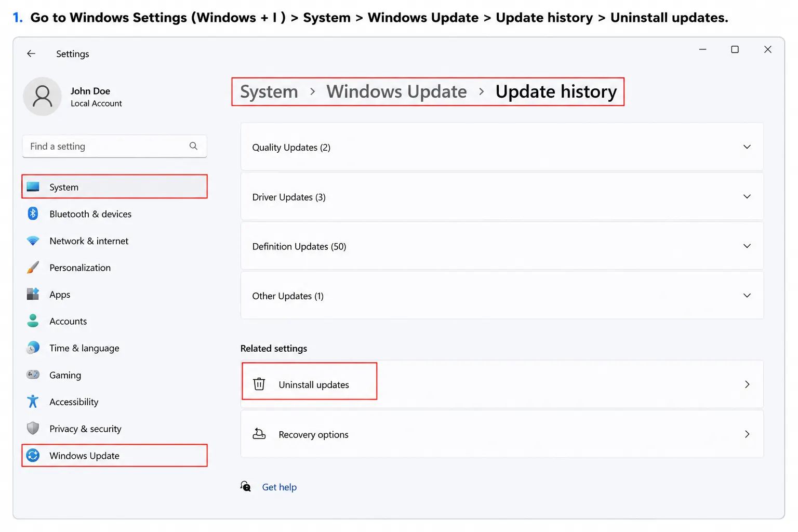Open Time & language settings
The width and height of the screenshot is (798, 532).
tap(114, 348)
